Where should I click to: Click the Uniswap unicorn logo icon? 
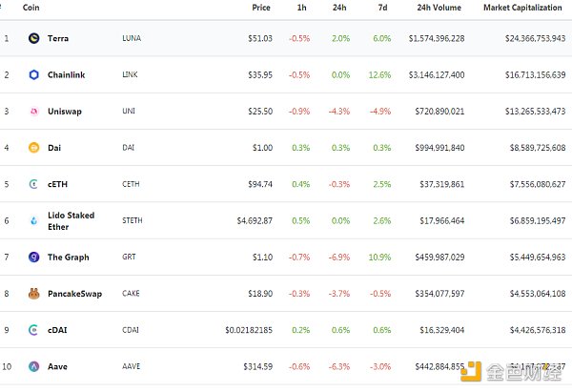33,112
